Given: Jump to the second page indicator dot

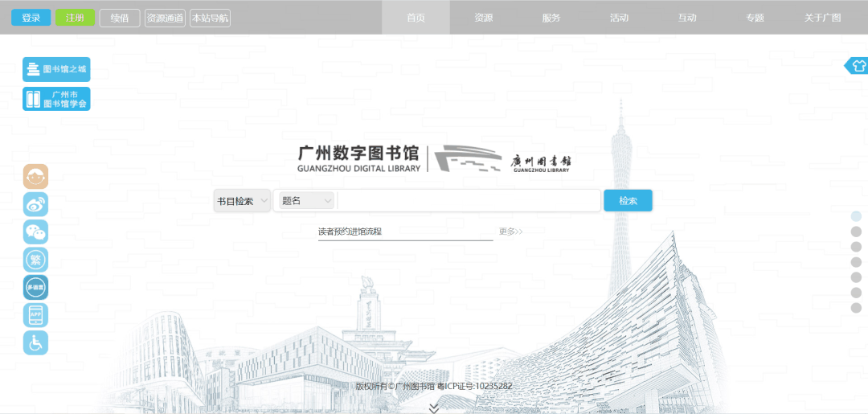Looking at the screenshot, I should (x=856, y=232).
